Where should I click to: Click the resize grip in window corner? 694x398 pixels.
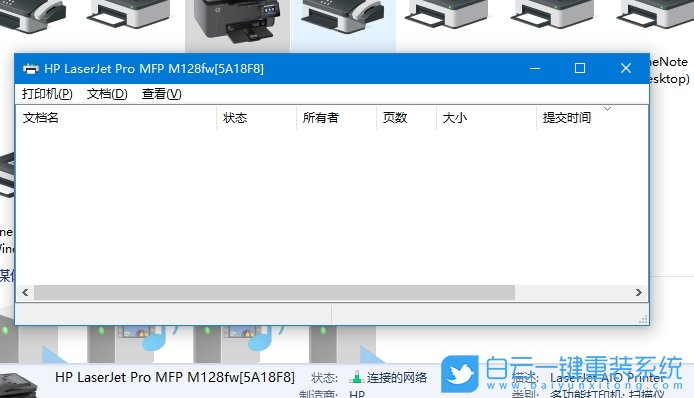tap(643, 319)
